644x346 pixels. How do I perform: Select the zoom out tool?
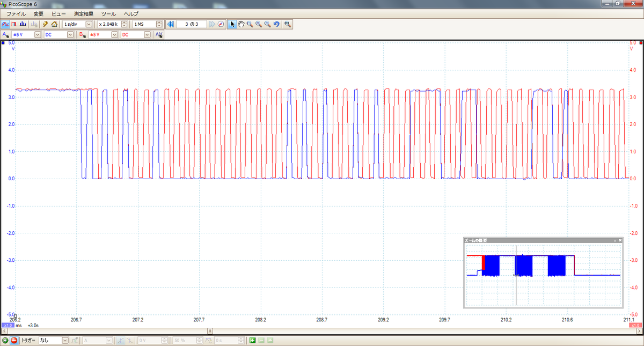267,24
